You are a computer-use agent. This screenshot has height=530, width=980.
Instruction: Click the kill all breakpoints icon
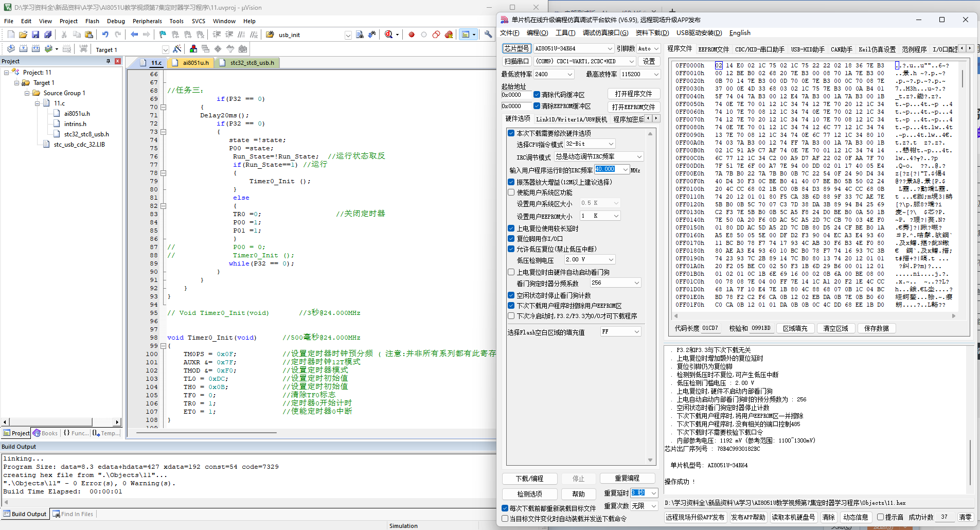click(x=449, y=34)
